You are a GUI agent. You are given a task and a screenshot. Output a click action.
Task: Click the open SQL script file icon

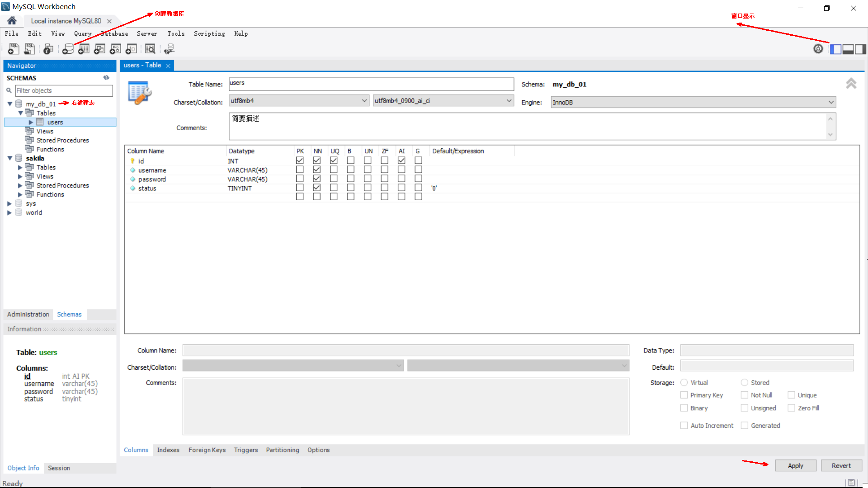coord(30,49)
